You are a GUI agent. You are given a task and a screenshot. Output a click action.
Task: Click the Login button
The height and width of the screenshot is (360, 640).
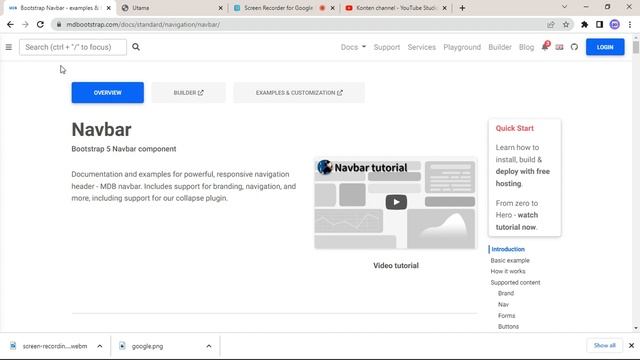tap(605, 47)
